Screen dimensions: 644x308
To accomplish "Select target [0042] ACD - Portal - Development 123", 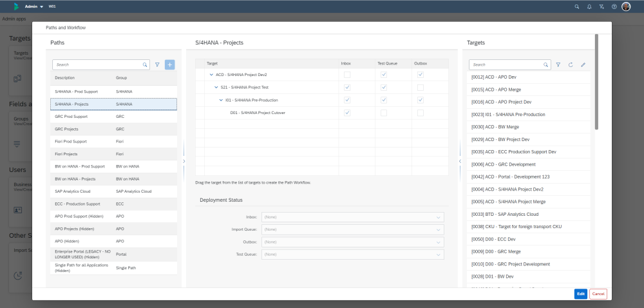I will click(x=529, y=177).
